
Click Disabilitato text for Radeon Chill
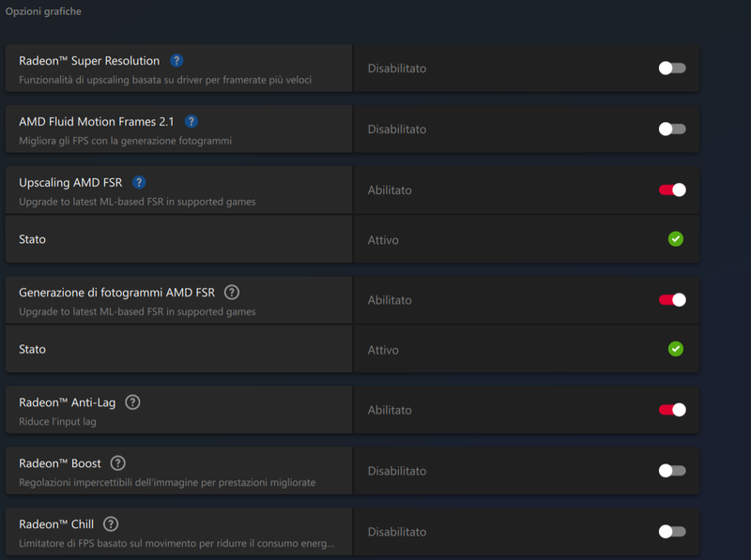coord(396,532)
